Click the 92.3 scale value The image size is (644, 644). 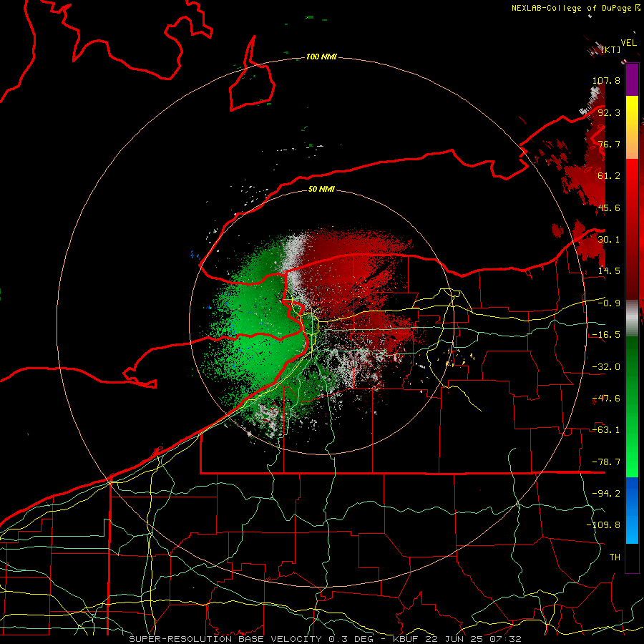pyautogui.click(x=609, y=112)
